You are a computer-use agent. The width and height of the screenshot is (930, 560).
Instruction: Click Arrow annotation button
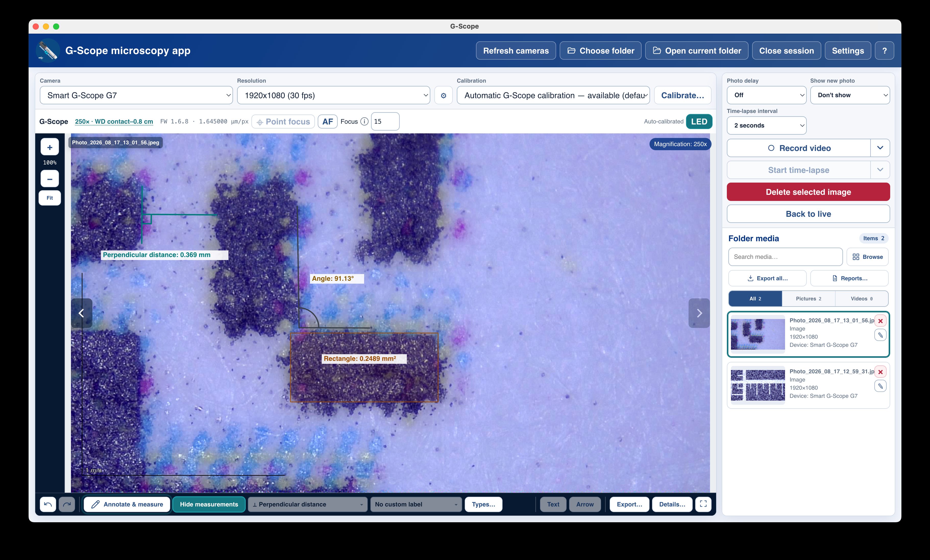pyautogui.click(x=585, y=504)
